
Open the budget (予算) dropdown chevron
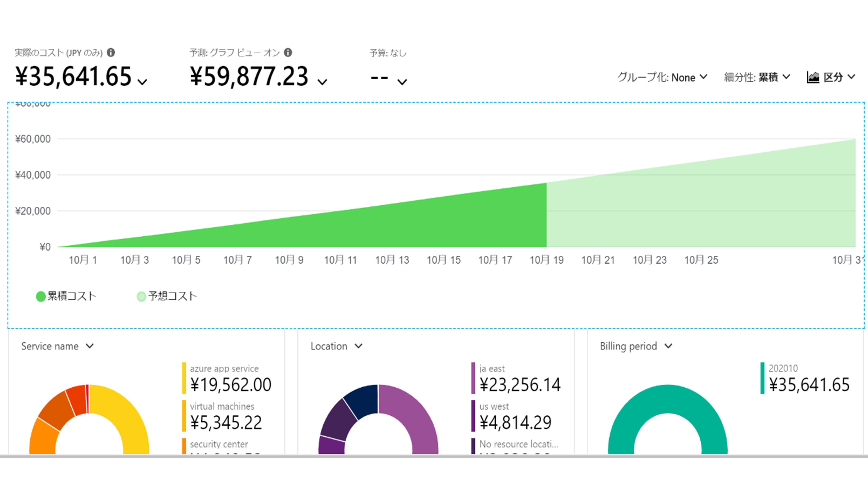(402, 82)
